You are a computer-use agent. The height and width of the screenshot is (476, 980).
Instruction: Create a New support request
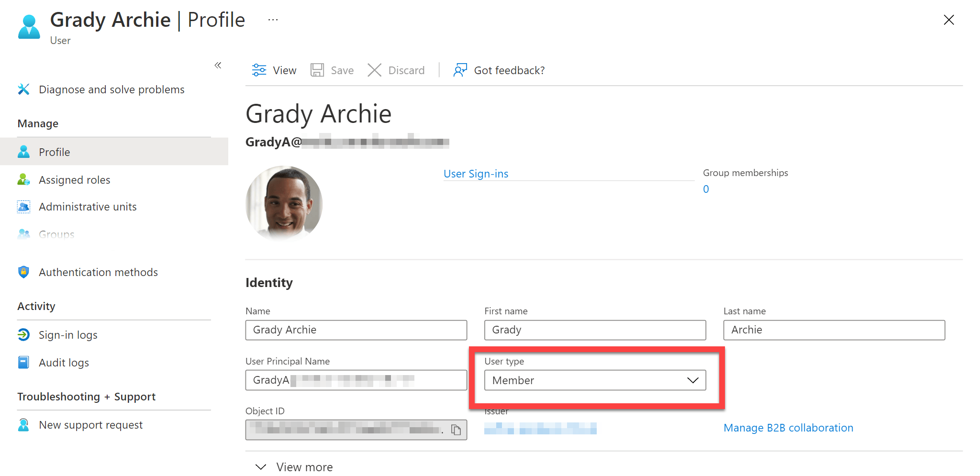(90, 425)
